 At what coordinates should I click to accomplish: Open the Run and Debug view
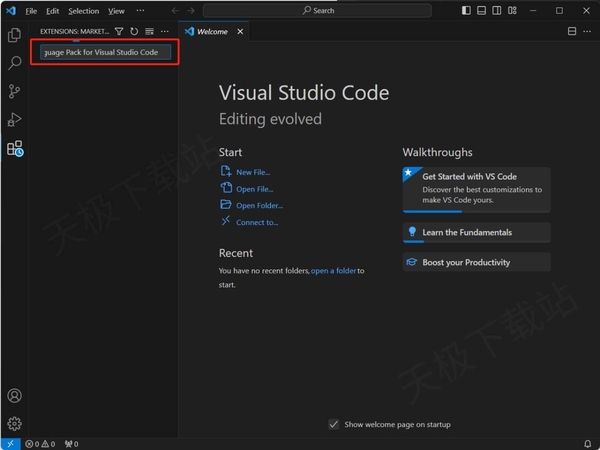point(14,119)
